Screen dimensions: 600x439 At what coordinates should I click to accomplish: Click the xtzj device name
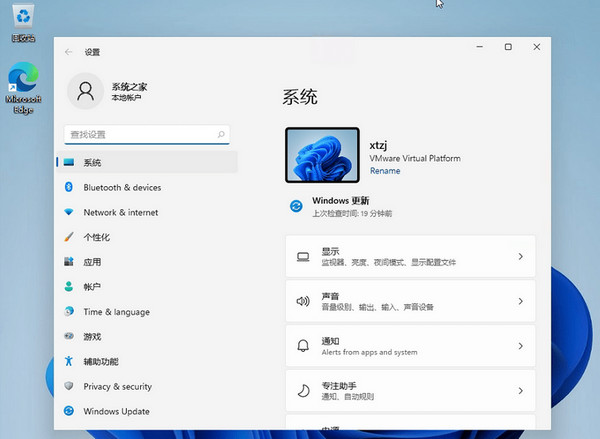[x=378, y=145]
